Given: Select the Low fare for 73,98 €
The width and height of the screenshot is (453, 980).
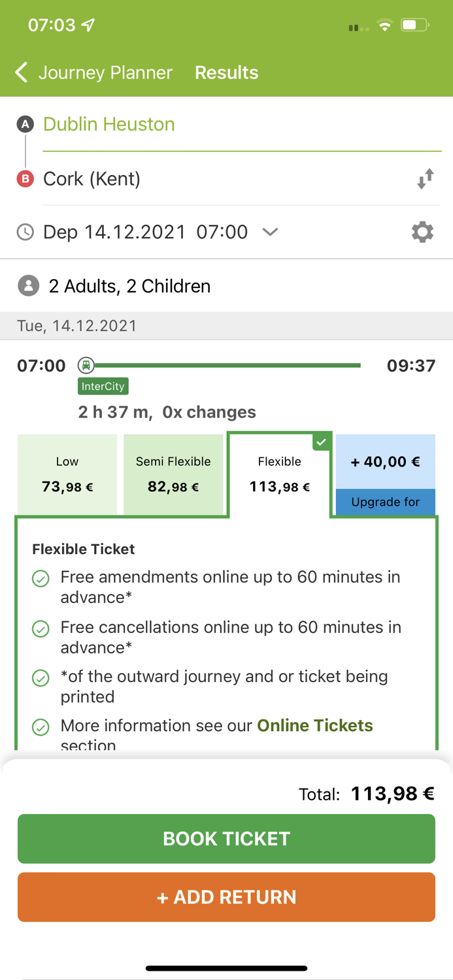Looking at the screenshot, I should coord(67,474).
